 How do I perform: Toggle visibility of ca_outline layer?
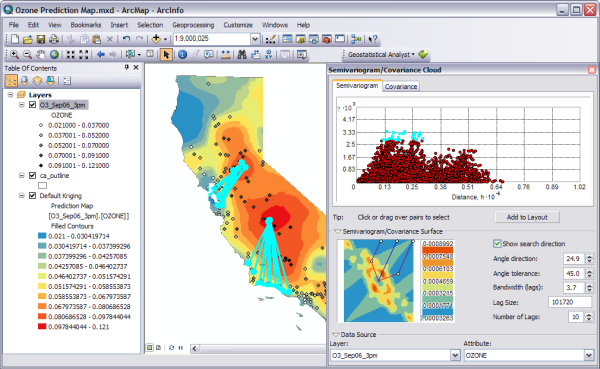[33, 176]
